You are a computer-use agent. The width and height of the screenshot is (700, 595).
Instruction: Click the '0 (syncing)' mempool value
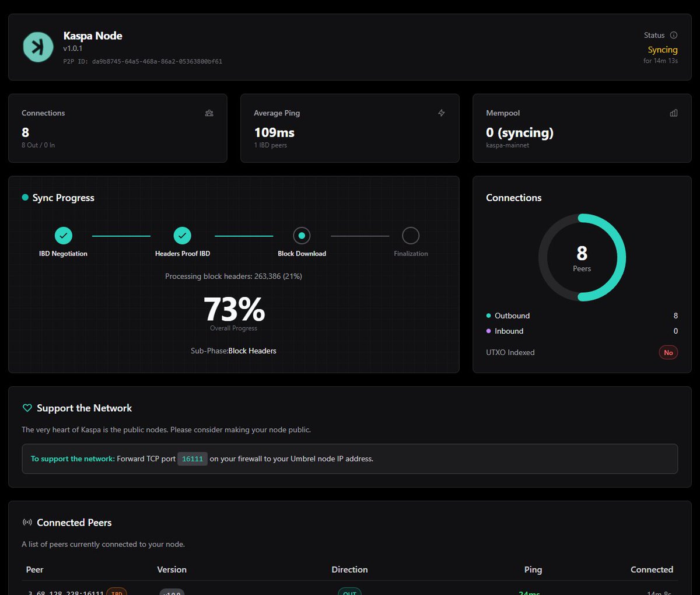tap(520, 132)
